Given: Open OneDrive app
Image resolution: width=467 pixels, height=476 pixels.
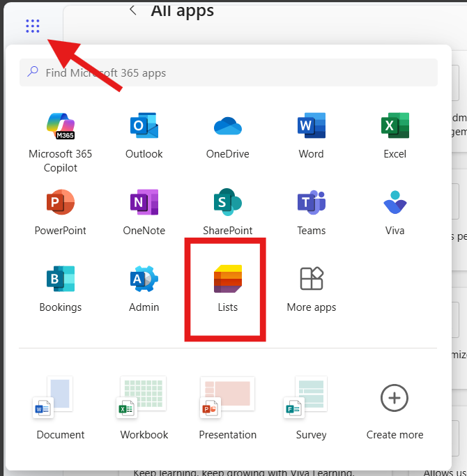Looking at the screenshot, I should (x=228, y=136).
